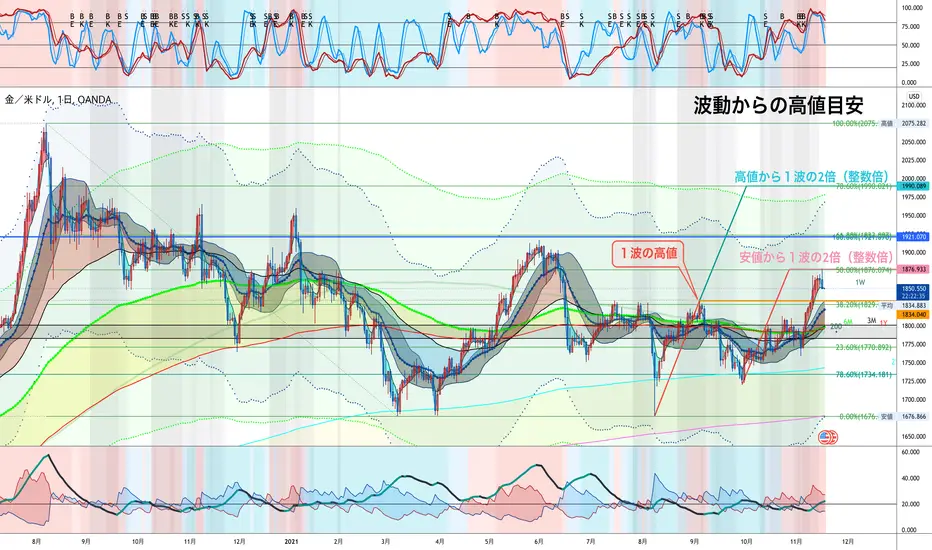Click the 2100.000 price scale tick

click(914, 105)
